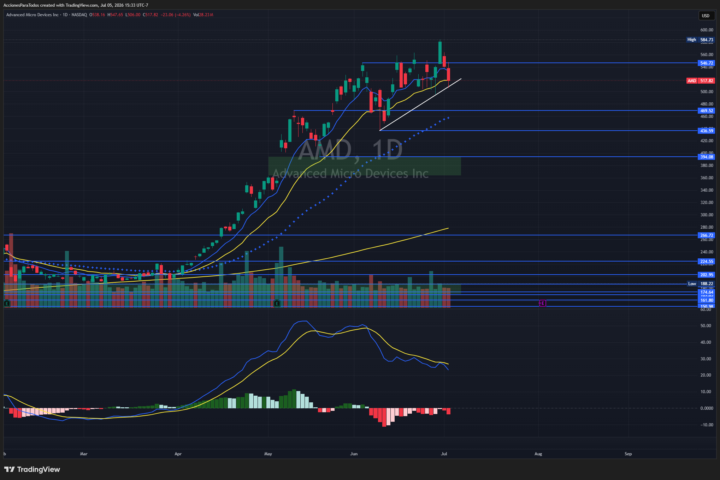Click the 0.0000 level on the indicator scale
Screen dimensions: 720x480
pyautogui.click(x=707, y=408)
